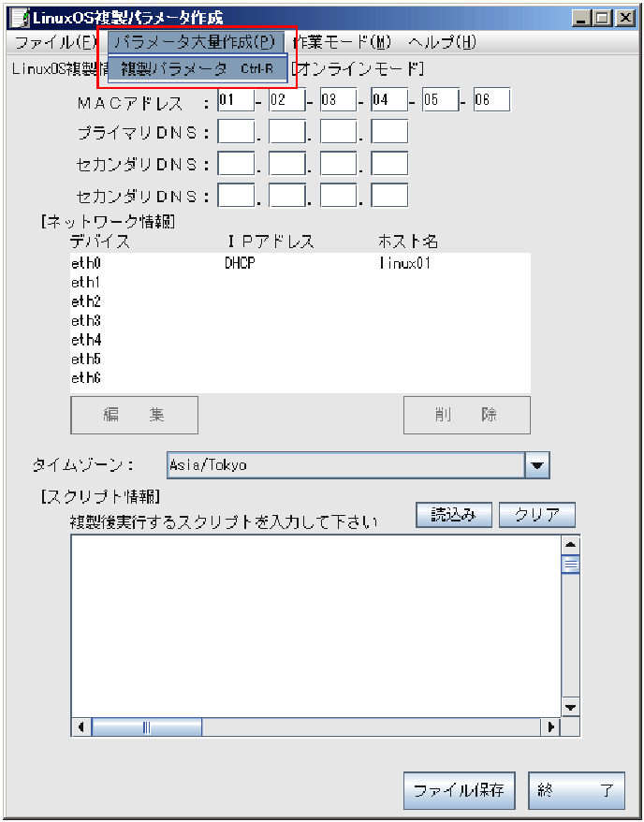Click MAC address field containing 04

389,99
